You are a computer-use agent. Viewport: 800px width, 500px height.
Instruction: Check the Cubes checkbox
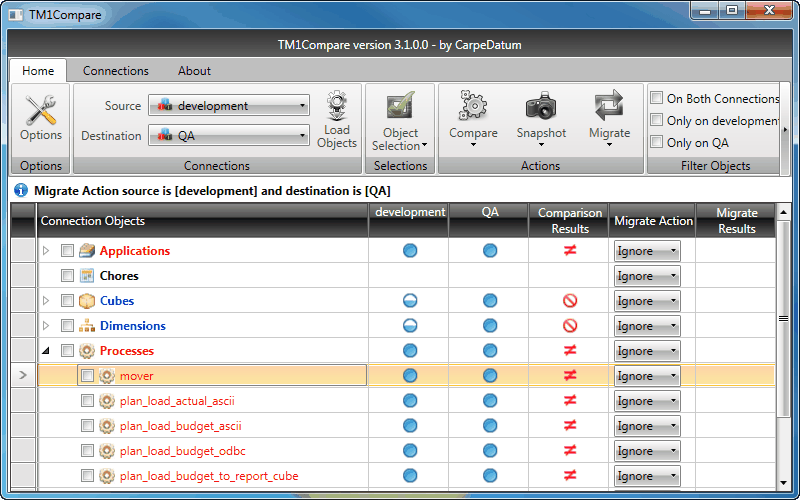[67, 301]
